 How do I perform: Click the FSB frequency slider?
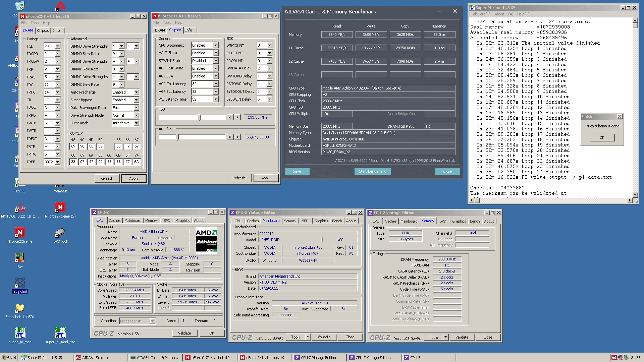pos(192,117)
